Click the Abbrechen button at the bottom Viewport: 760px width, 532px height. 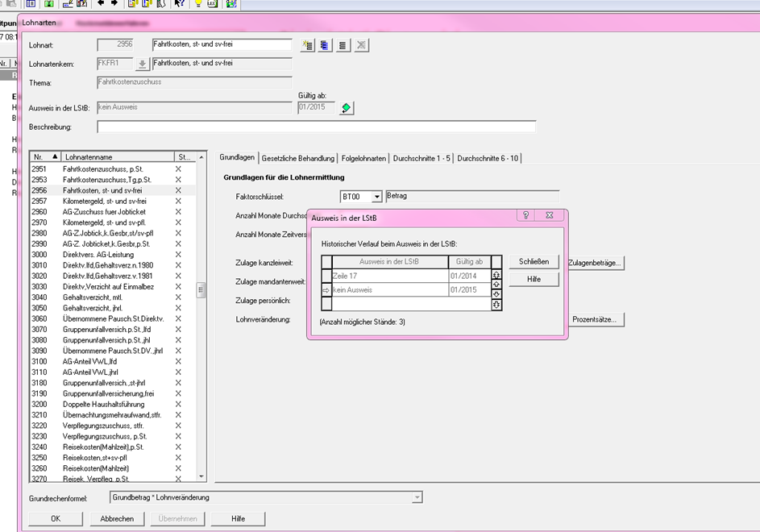117,518
